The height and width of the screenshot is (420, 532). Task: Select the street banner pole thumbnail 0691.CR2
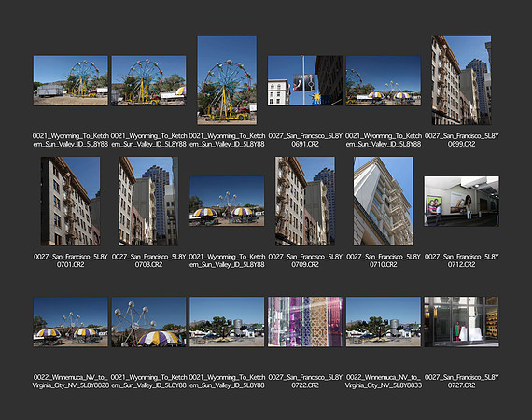point(305,81)
